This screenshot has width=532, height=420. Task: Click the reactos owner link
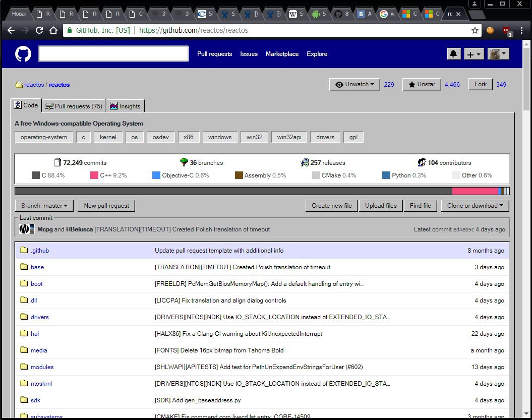pyautogui.click(x=34, y=85)
